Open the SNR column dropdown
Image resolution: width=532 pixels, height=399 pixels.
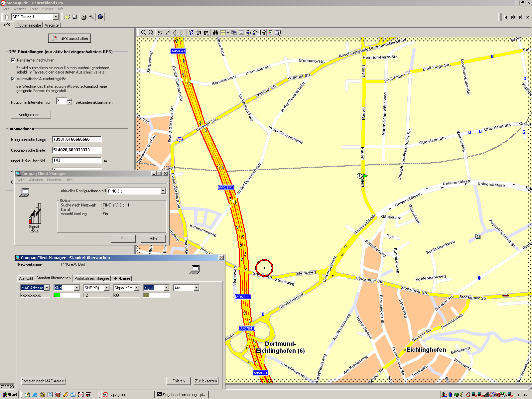[x=76, y=288]
